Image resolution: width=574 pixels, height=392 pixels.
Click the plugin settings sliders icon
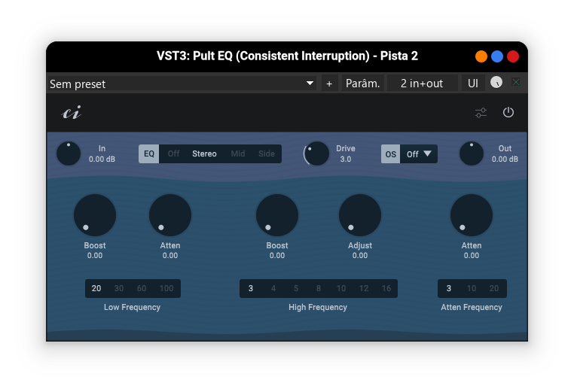tap(481, 113)
